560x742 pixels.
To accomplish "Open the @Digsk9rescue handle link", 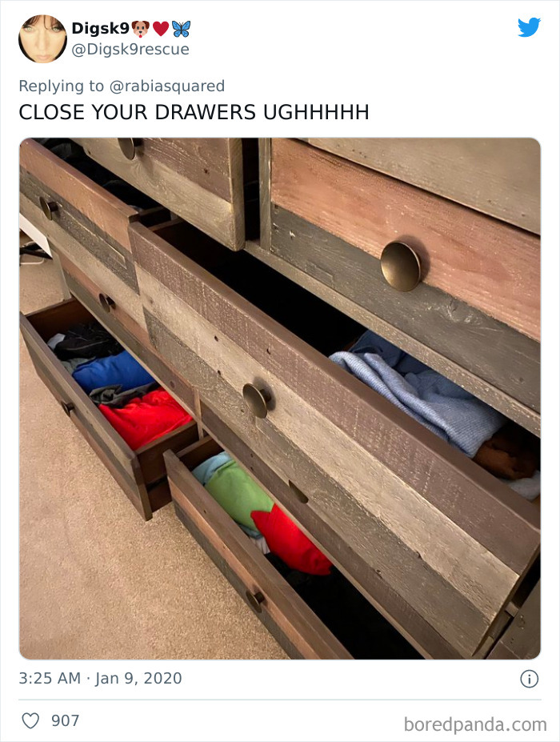I will 130,49.
